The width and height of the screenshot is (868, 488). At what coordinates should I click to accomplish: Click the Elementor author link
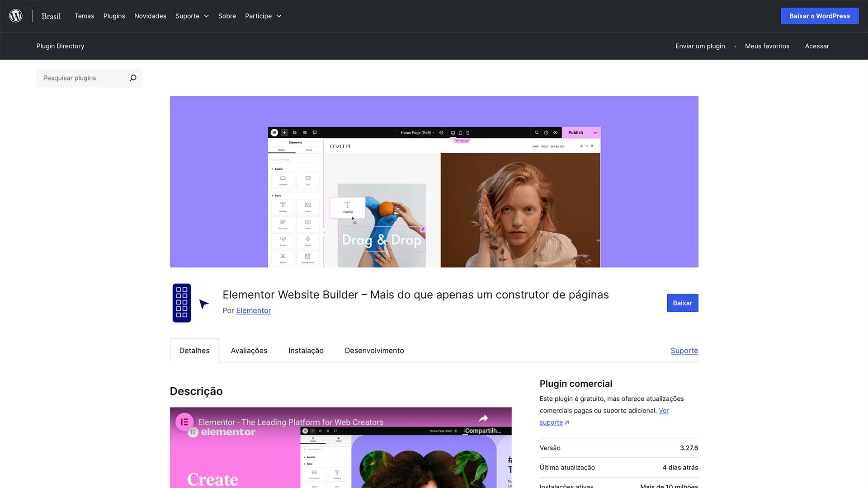[254, 310]
